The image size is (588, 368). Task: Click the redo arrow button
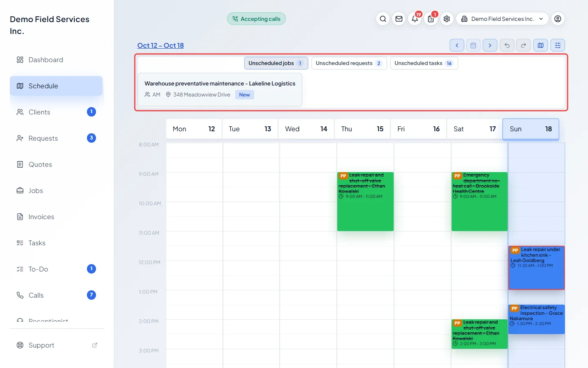(x=523, y=45)
